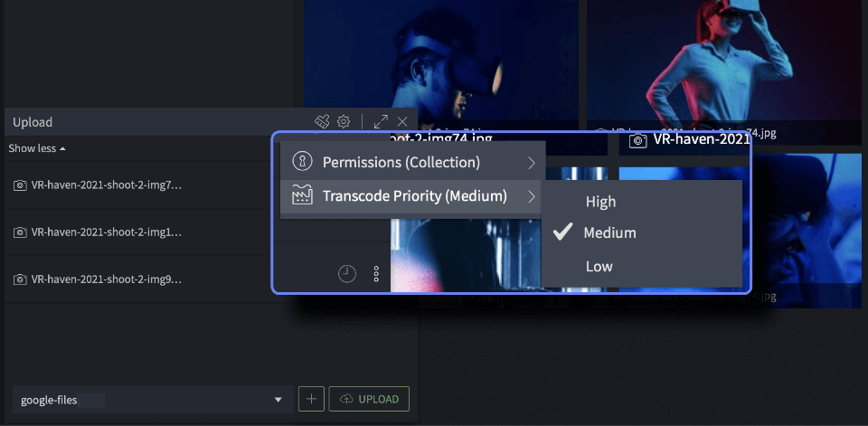This screenshot has height=426, width=868.
Task: Click camera icon beside VR-haven-2021-shoot-2-img1
Action: [19, 232]
